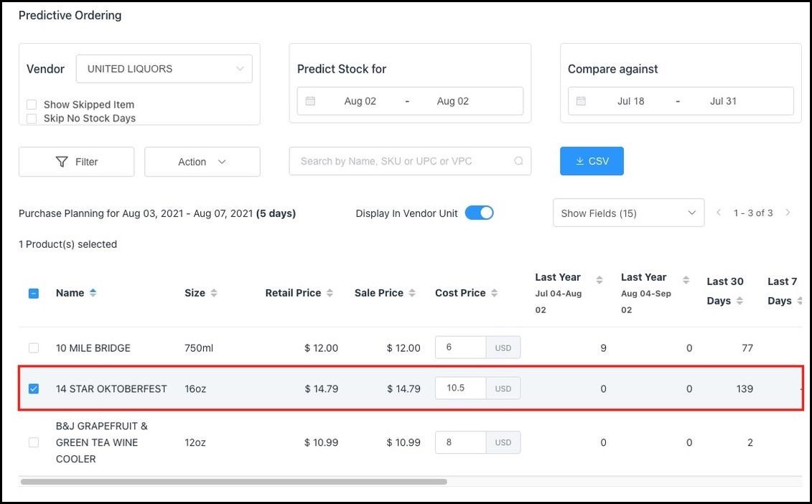Export data using the CSV button
The height and width of the screenshot is (504, 812).
click(592, 161)
